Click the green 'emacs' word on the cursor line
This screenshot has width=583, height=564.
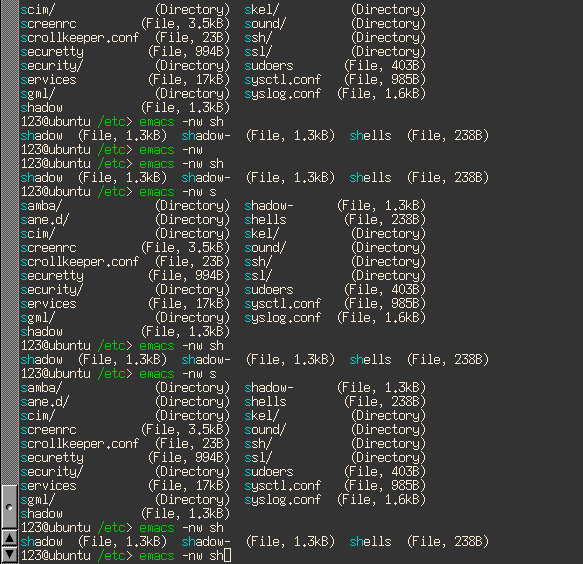(x=157, y=555)
